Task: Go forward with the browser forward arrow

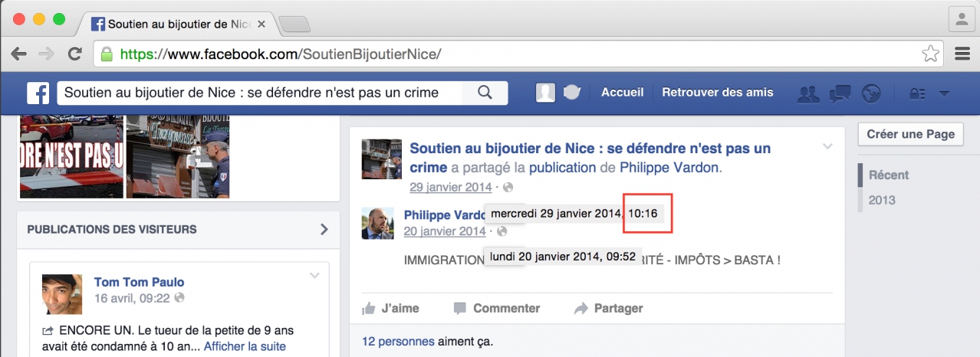Action: pos(47,54)
